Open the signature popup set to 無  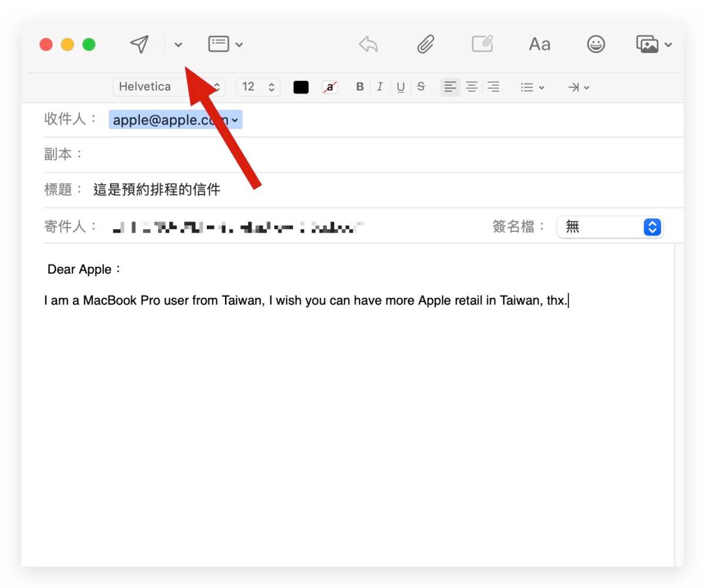609,227
